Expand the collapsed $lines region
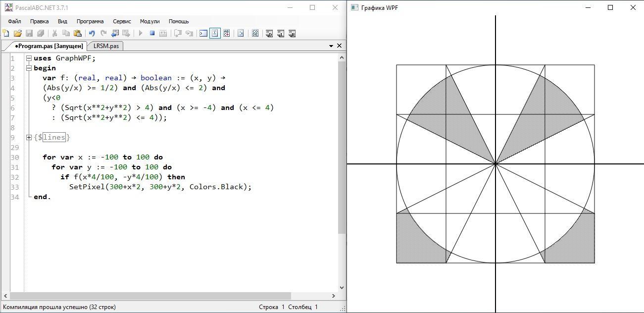The image size is (644, 313). coord(29,137)
